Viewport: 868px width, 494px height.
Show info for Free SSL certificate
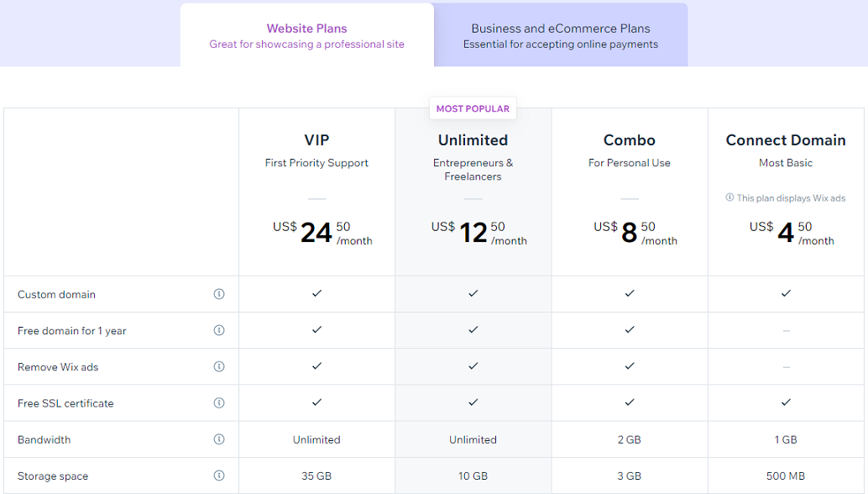219,403
